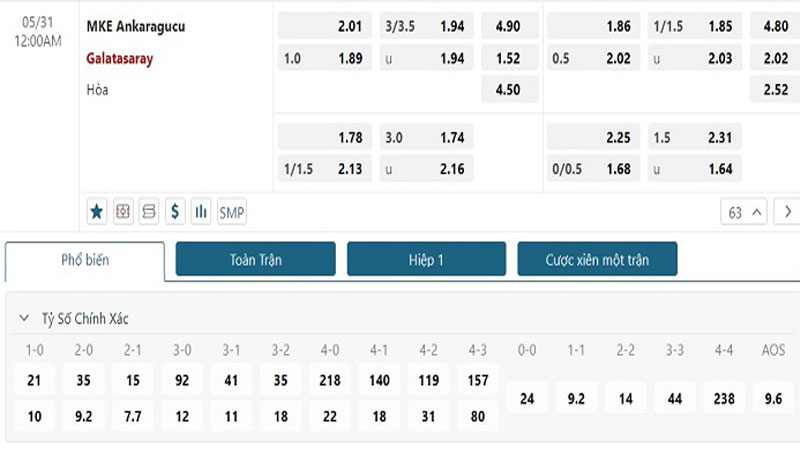Click the right arrow next to 63
Image resolution: width=800 pixels, height=450 pixels.
(x=787, y=212)
